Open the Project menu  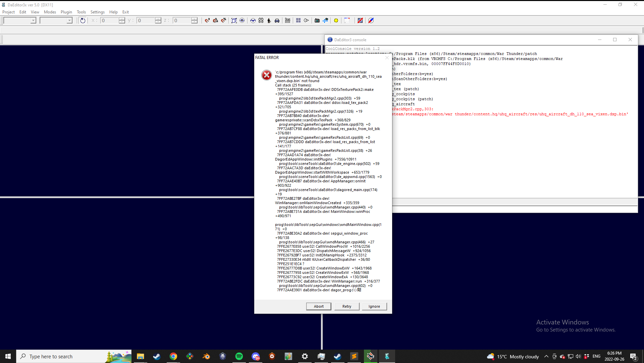[8, 12]
